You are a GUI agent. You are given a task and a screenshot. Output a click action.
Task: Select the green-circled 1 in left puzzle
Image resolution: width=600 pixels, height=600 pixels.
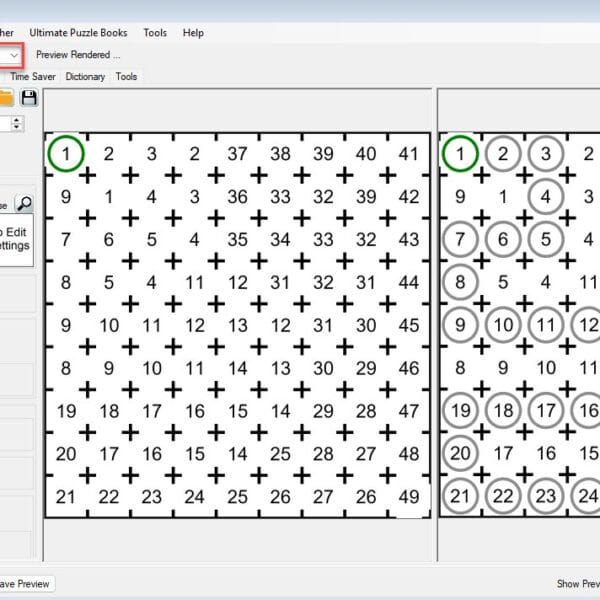click(65, 154)
